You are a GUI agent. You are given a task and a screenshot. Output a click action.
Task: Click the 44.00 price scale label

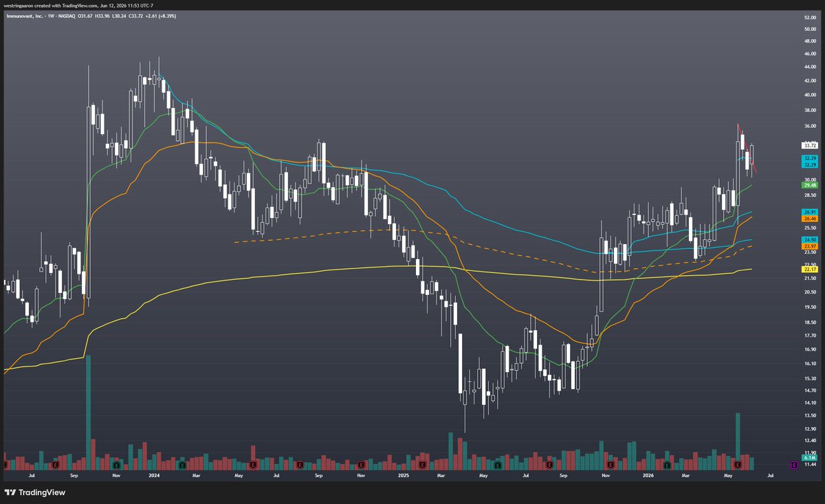(809, 67)
